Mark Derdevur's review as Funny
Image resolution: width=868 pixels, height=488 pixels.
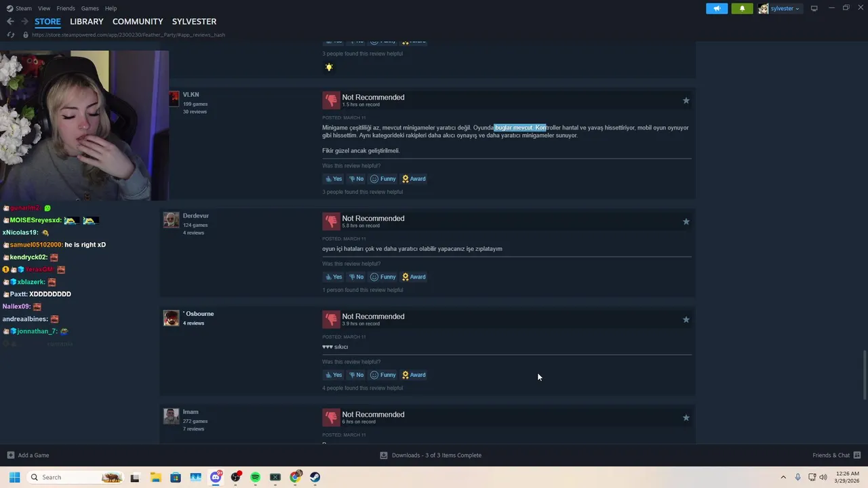click(x=383, y=277)
